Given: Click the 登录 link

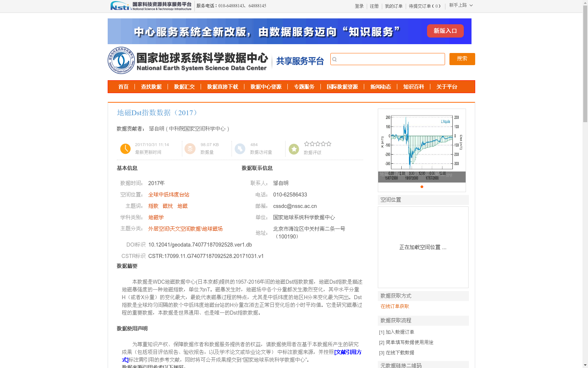Looking at the screenshot, I should pyautogui.click(x=359, y=6).
